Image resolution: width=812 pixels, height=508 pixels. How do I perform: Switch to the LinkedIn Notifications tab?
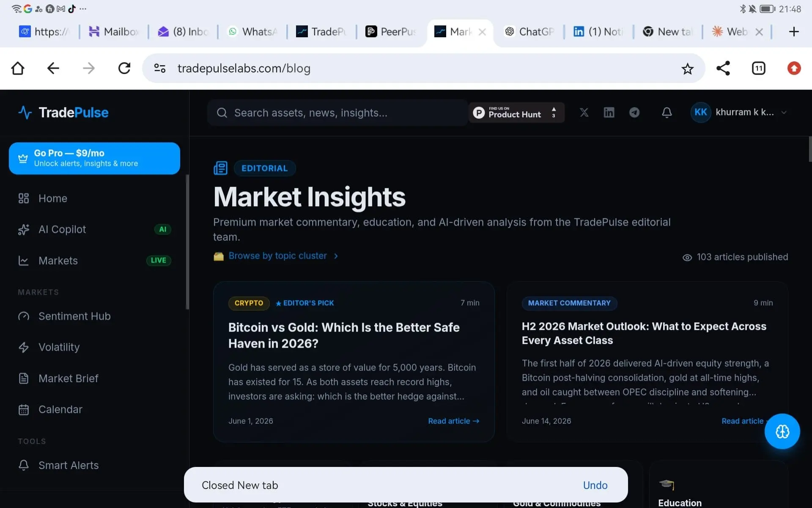click(598, 32)
